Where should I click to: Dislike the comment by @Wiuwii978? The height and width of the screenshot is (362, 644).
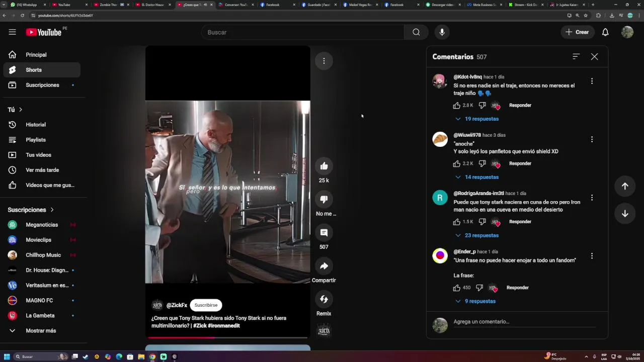[482, 163]
